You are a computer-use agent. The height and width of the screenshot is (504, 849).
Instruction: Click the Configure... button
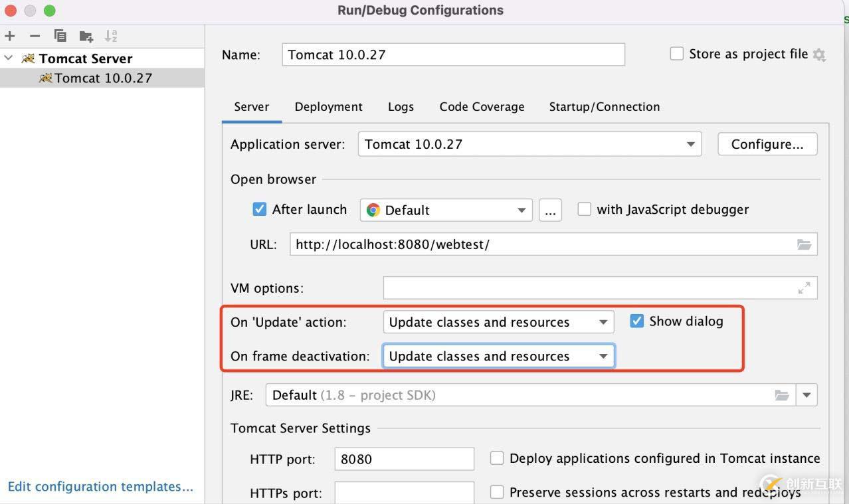(767, 144)
